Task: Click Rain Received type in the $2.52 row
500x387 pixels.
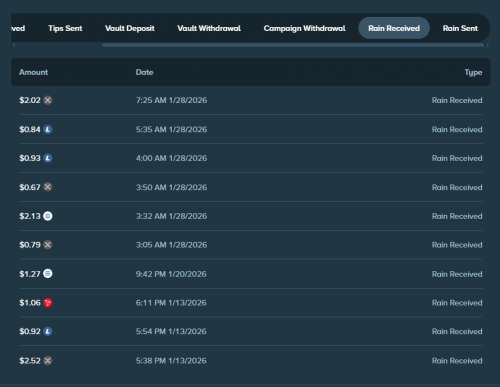Action: click(457, 361)
